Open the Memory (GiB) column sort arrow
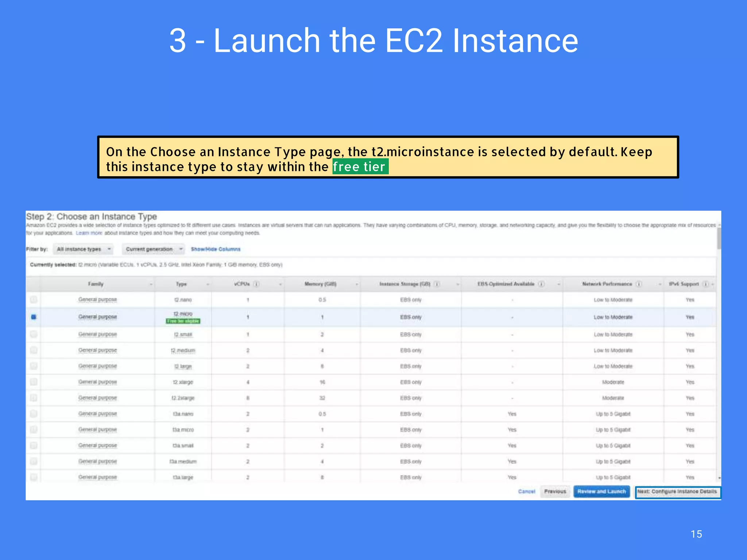Image resolution: width=747 pixels, height=560 pixels. [x=357, y=284]
